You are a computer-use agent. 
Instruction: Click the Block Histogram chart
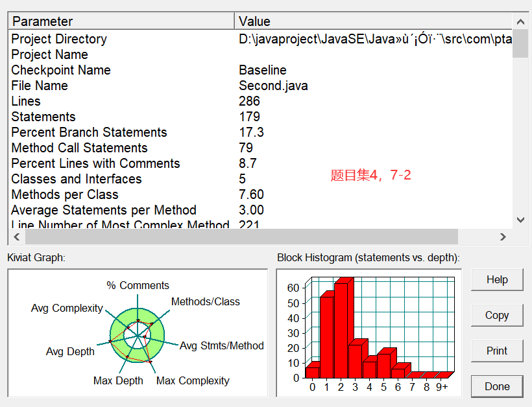369,333
